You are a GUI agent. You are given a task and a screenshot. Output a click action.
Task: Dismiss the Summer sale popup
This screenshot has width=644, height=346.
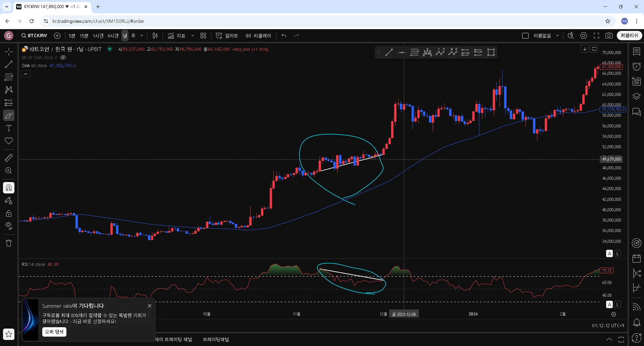coord(150,306)
